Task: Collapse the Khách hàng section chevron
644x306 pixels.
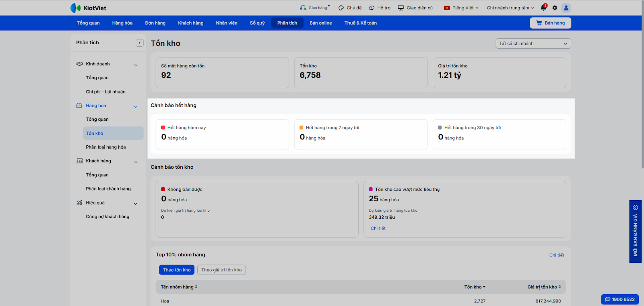Action: point(136,162)
